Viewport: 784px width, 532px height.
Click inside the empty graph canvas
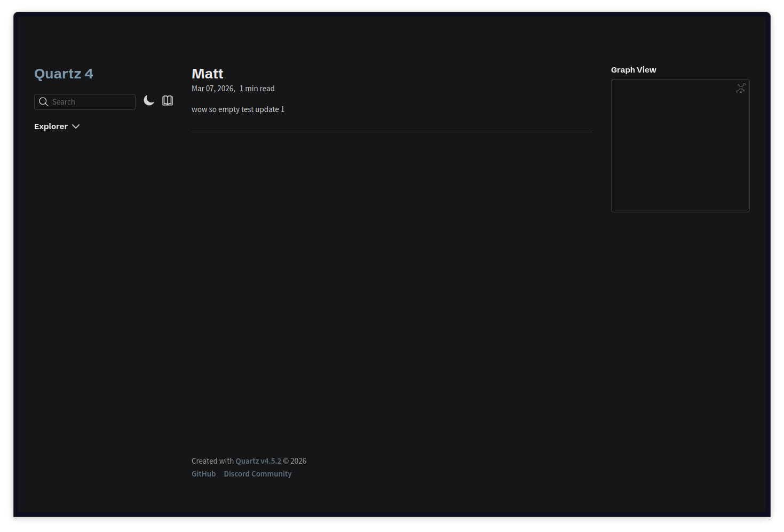point(679,149)
